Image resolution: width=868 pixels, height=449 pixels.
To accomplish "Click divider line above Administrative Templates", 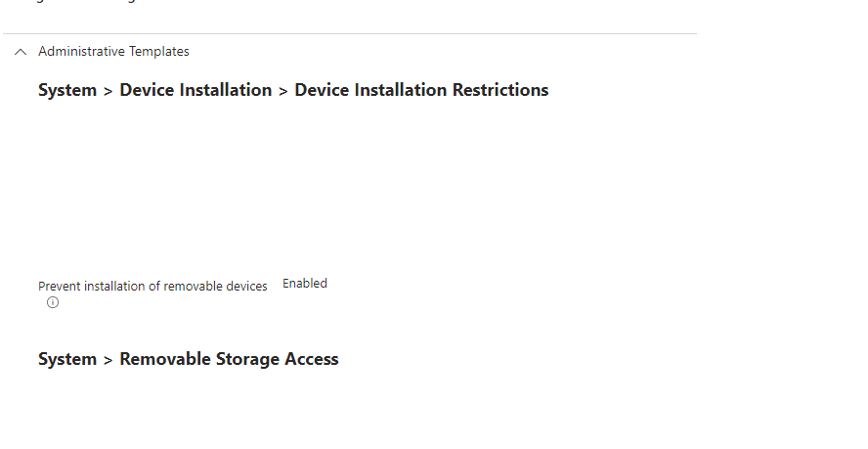I will tap(350, 34).
